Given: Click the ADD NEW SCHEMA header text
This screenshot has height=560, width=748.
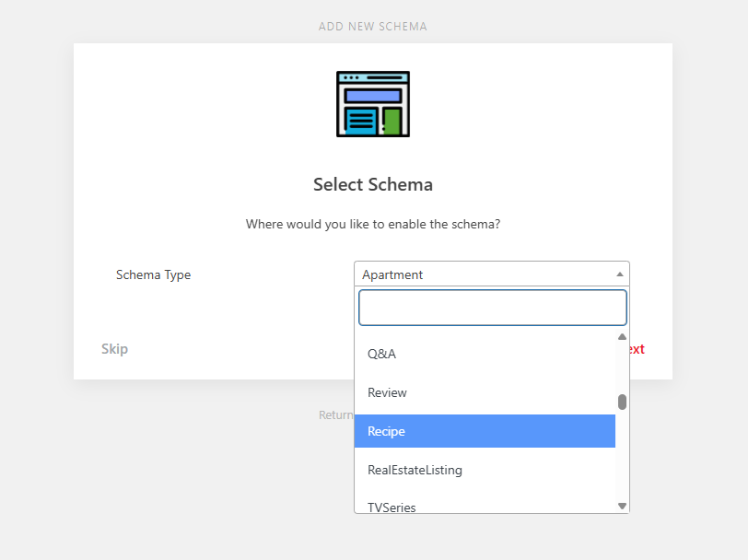Looking at the screenshot, I should 373,27.
